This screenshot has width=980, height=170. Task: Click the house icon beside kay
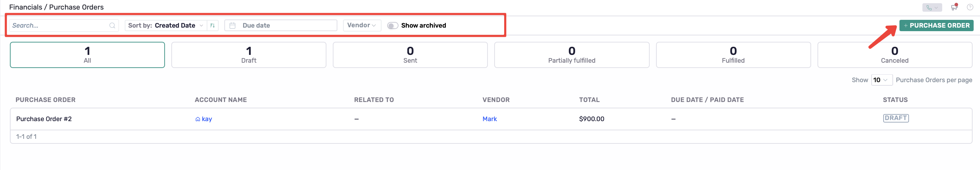[x=197, y=119]
